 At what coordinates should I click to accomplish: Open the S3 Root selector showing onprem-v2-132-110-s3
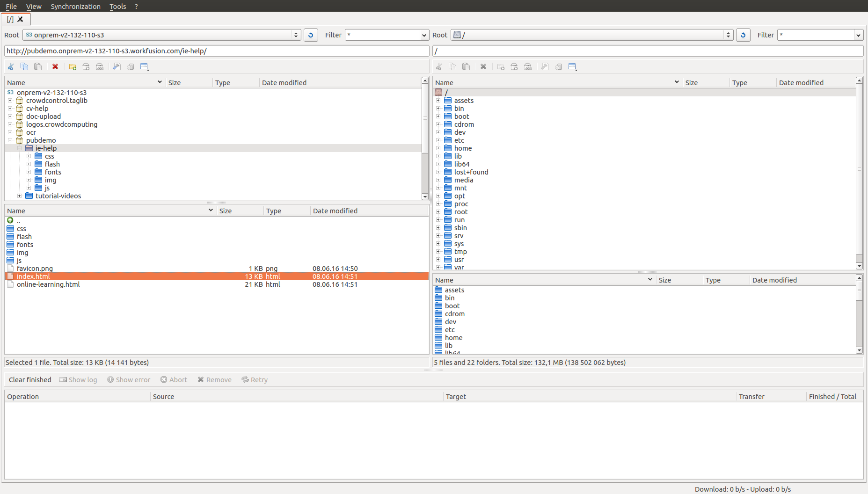(161, 35)
